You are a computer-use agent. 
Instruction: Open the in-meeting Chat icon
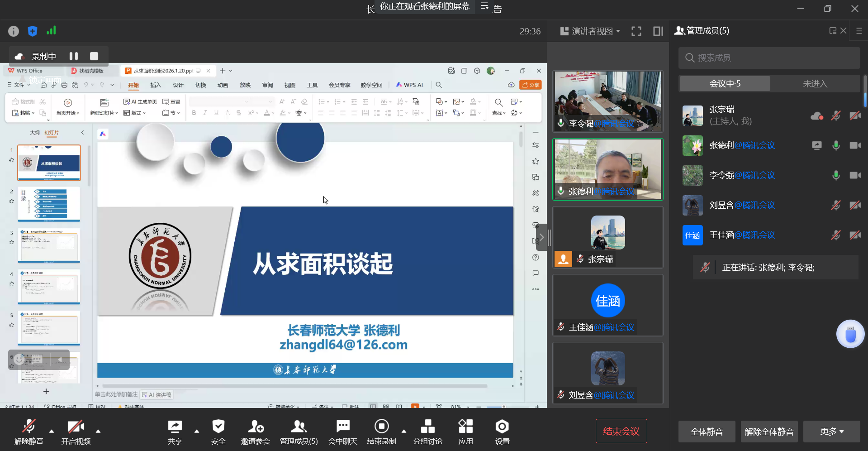[343, 427]
